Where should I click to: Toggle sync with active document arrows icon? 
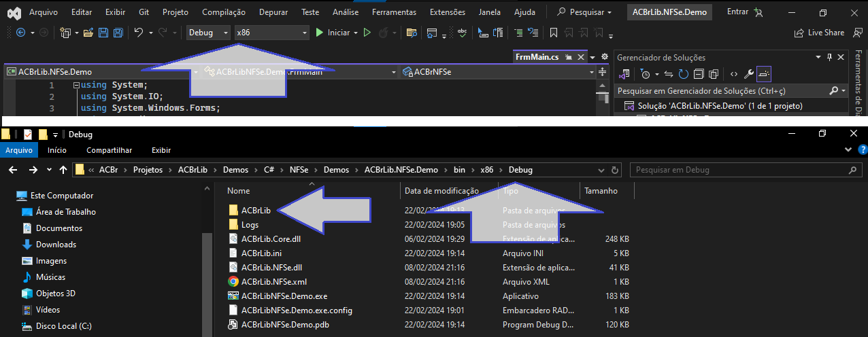pyautogui.click(x=669, y=74)
